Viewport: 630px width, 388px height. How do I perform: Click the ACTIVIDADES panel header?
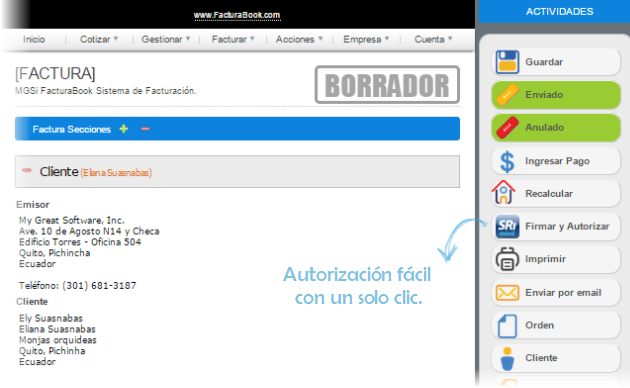click(x=559, y=11)
